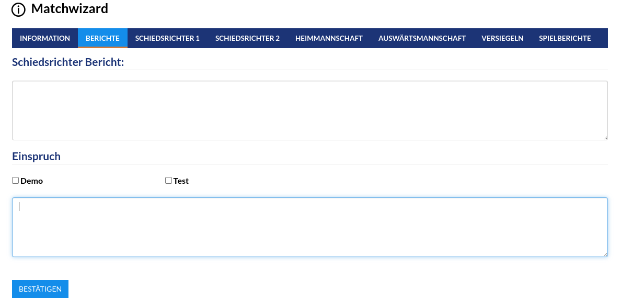Click the Schiedsrichter Bericht heading
Screen dimensions: 644x300
[x=68, y=62]
